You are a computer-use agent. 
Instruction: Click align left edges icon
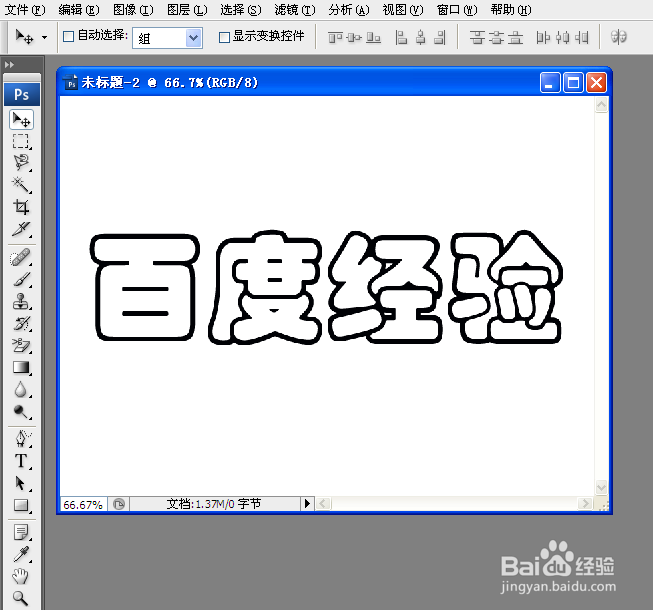pos(401,38)
